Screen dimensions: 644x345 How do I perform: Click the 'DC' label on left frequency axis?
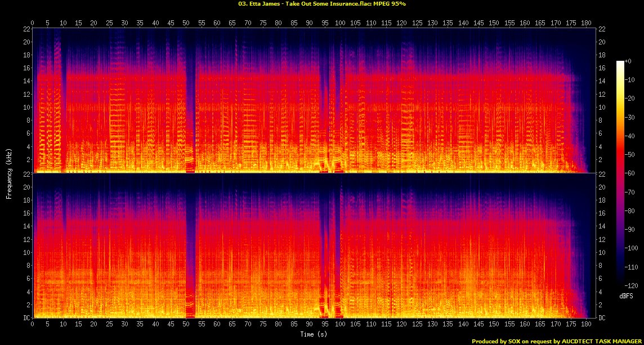coord(26,318)
